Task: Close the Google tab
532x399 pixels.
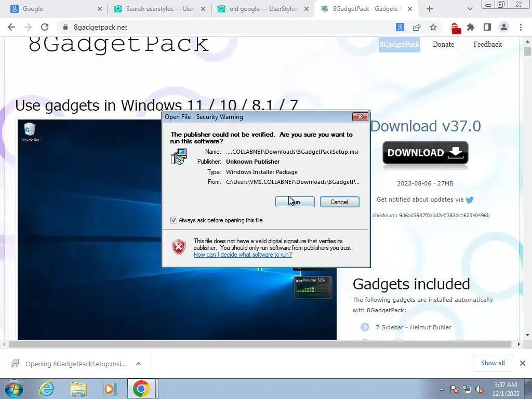Action: [99, 9]
